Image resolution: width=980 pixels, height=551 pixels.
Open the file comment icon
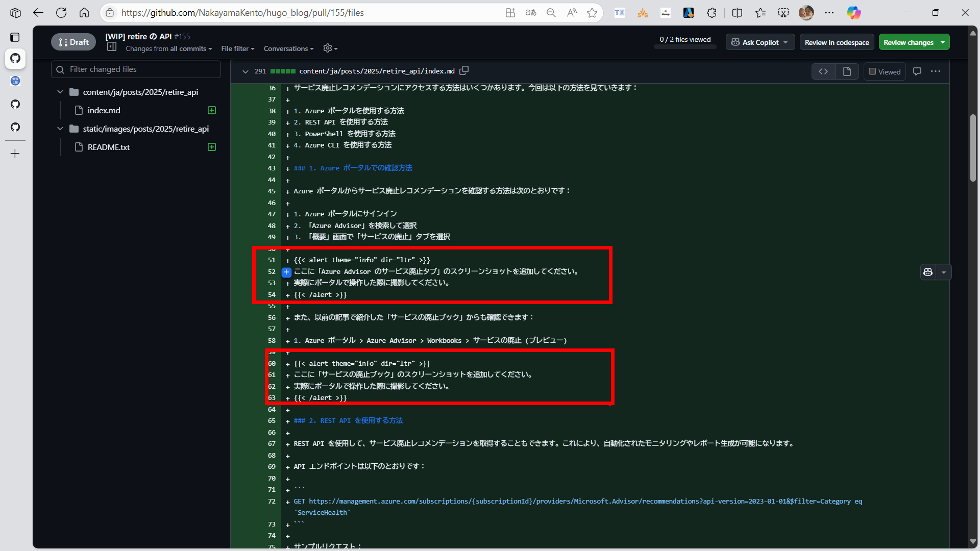(917, 71)
